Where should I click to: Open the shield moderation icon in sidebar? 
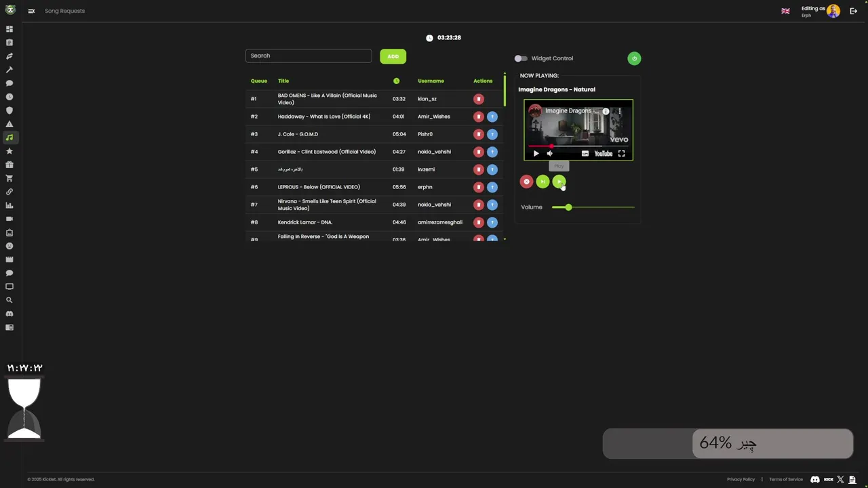[x=9, y=110]
